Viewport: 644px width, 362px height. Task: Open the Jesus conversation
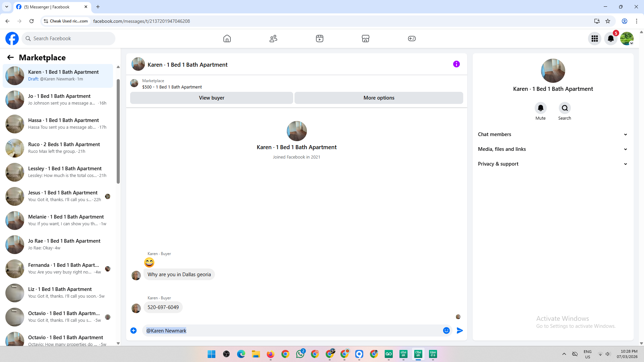tap(58, 196)
